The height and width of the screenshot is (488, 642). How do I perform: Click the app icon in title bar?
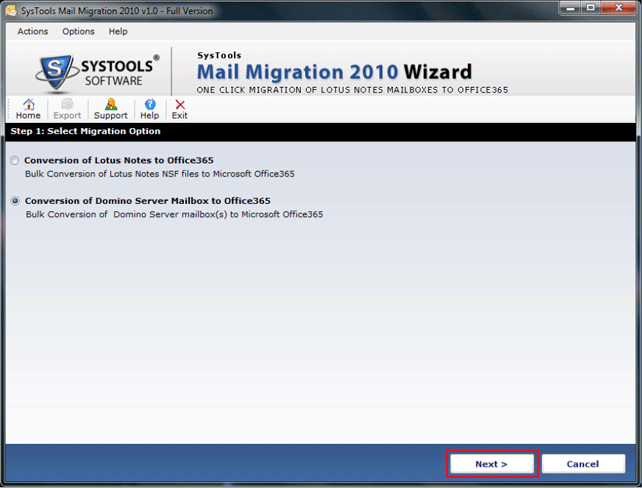11,11
